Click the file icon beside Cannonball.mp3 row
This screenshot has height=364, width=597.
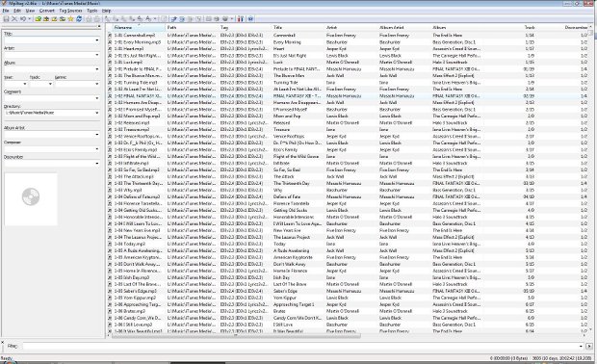110,35
